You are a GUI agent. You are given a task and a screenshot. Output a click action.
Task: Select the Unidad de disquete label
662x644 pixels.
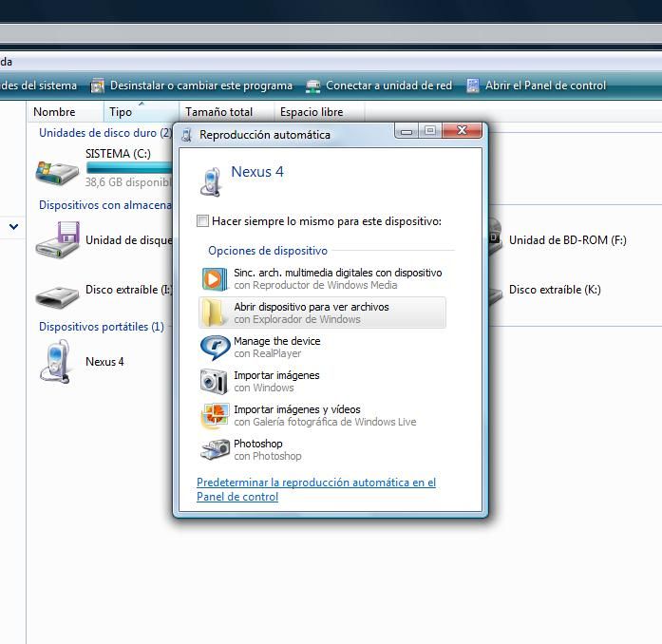point(129,240)
